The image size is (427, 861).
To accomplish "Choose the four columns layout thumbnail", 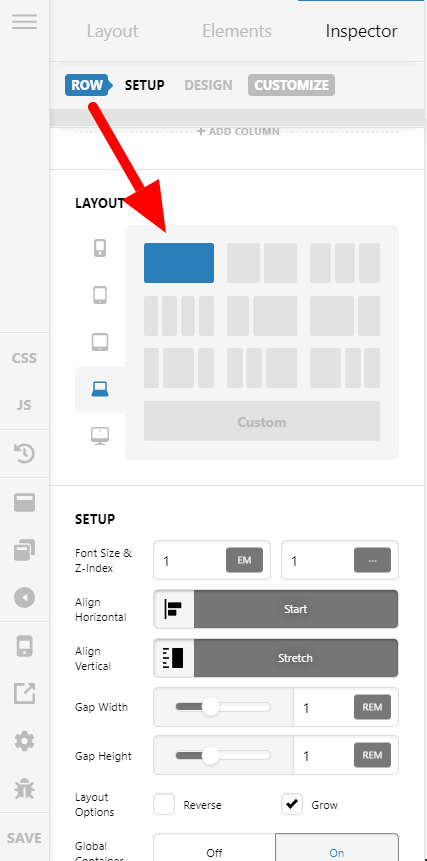I will (x=179, y=316).
